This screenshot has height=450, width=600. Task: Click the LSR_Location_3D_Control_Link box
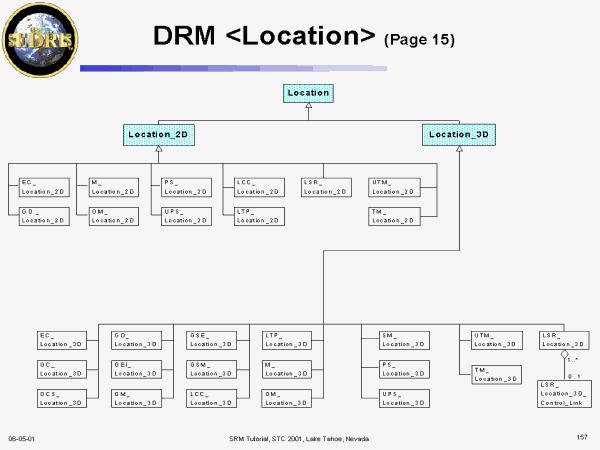563,394
